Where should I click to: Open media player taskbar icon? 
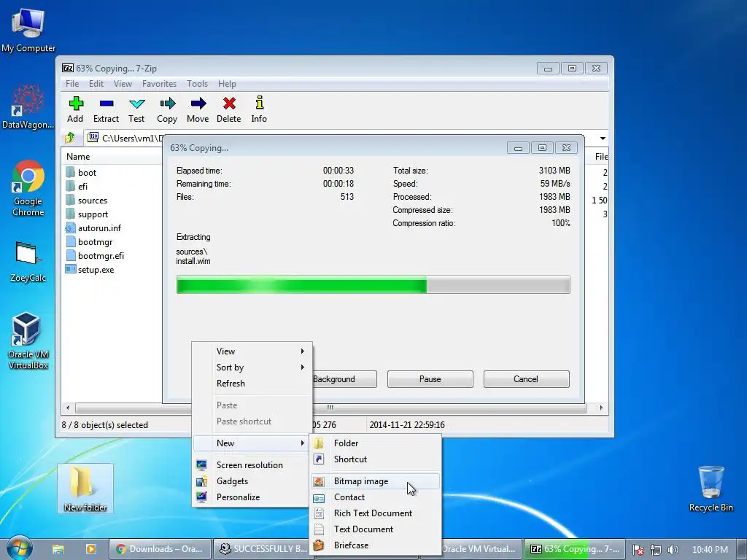click(x=90, y=549)
